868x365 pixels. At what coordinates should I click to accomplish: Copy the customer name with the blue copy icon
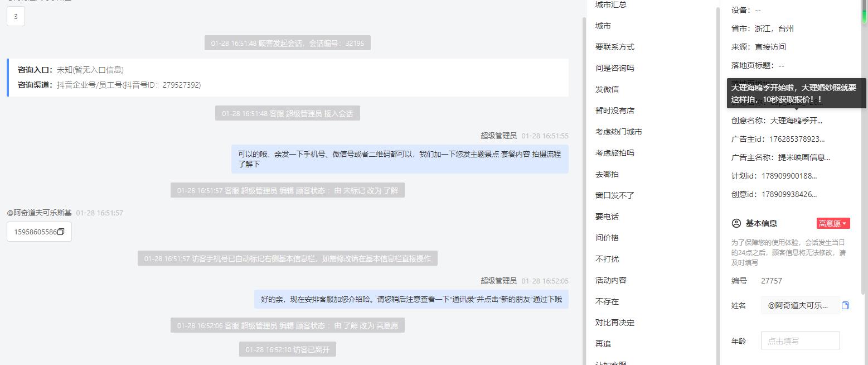pyautogui.click(x=845, y=305)
